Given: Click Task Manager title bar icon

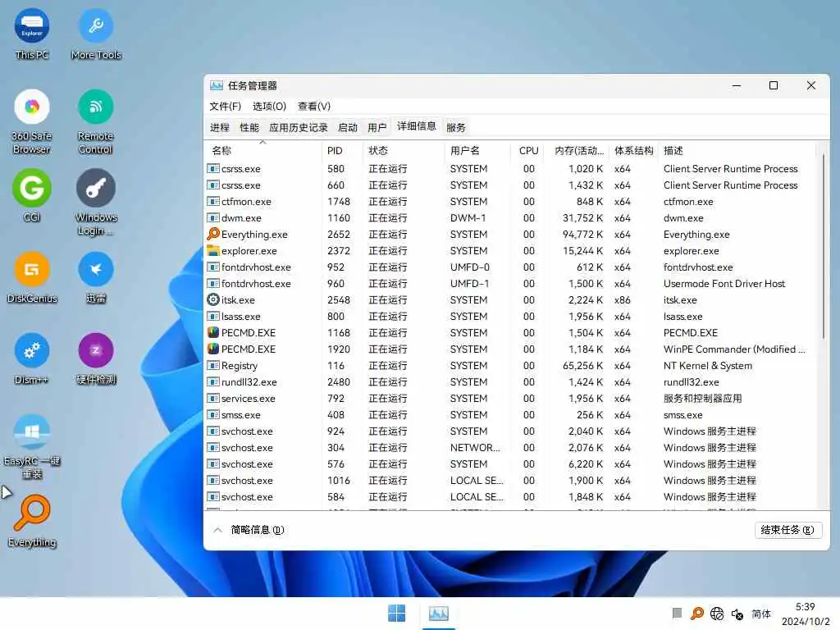Looking at the screenshot, I should 217,85.
